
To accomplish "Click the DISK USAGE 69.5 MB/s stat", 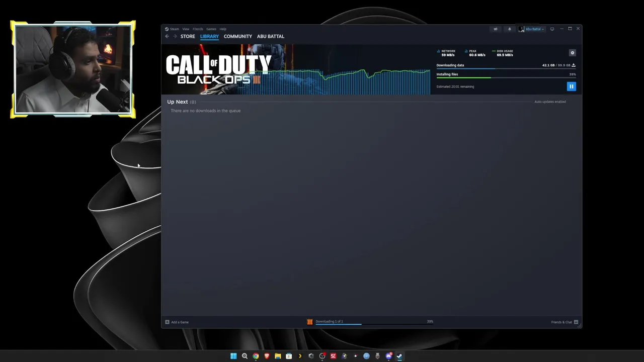I will [x=503, y=53].
